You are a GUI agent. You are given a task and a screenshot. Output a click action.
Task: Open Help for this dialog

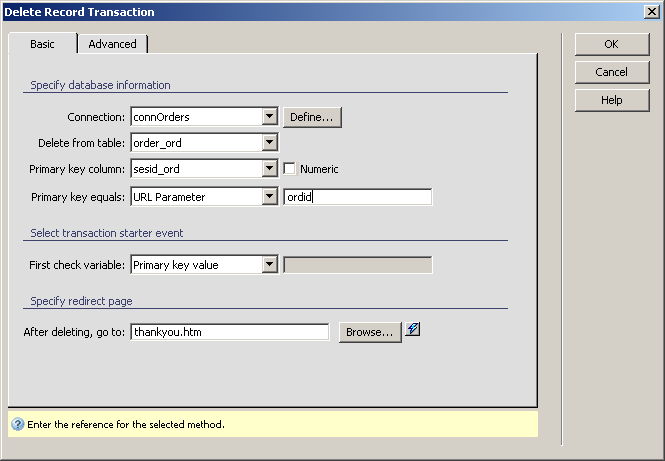click(611, 100)
